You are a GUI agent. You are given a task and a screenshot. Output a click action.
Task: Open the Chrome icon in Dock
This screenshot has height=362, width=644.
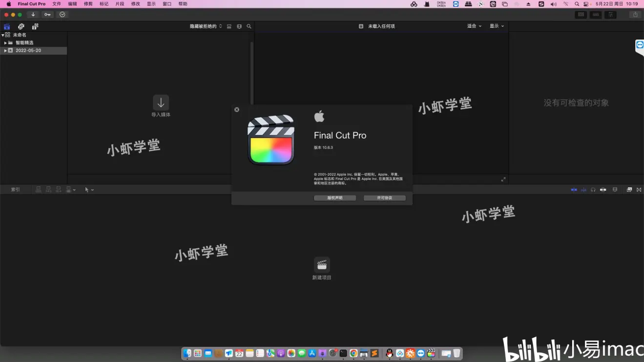click(x=353, y=353)
